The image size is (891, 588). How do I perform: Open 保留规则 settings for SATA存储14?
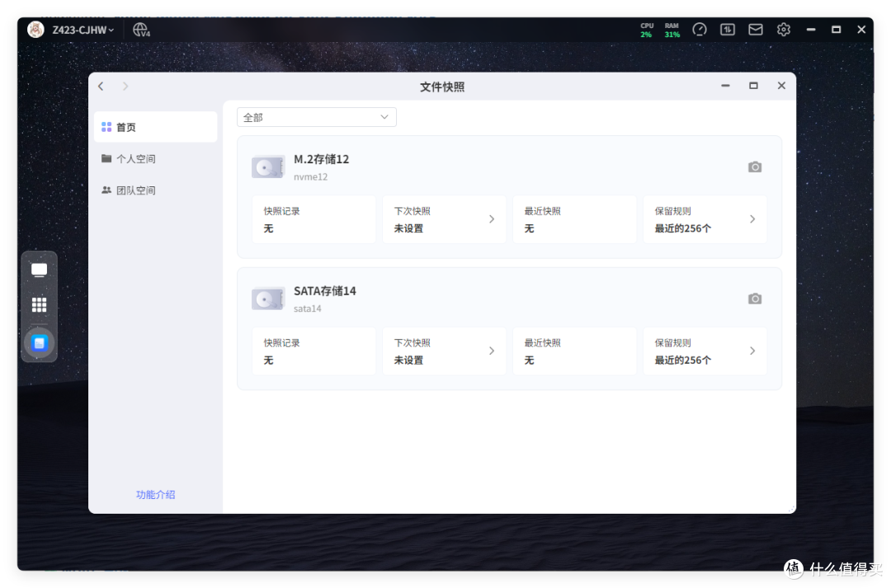(x=705, y=351)
